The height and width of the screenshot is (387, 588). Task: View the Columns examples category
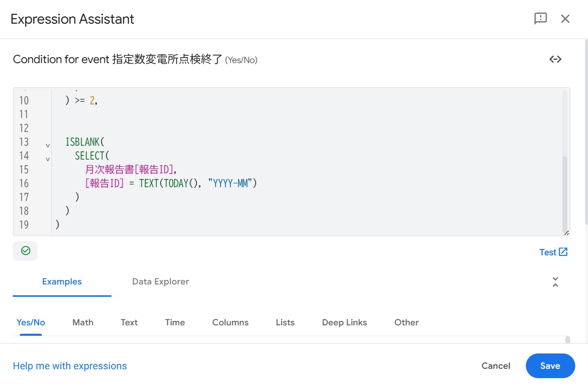[x=230, y=322]
